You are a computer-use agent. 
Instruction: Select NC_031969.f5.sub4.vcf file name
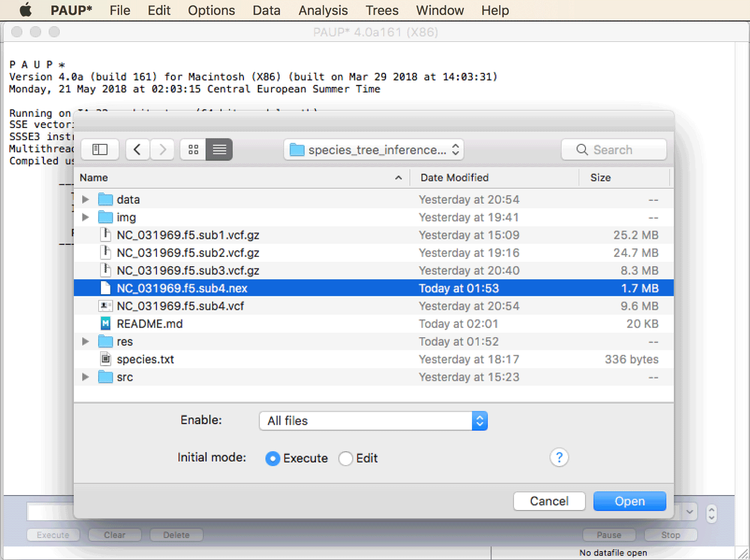pyautogui.click(x=180, y=306)
